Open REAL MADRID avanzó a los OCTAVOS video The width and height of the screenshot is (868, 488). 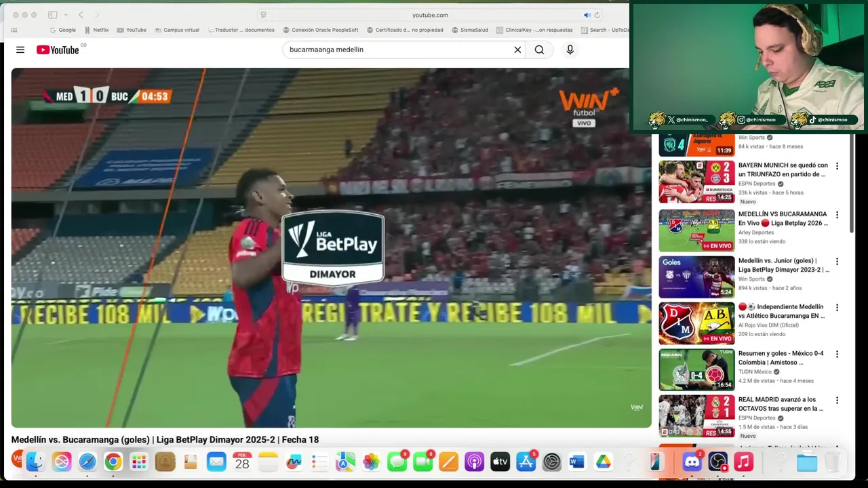click(x=781, y=404)
